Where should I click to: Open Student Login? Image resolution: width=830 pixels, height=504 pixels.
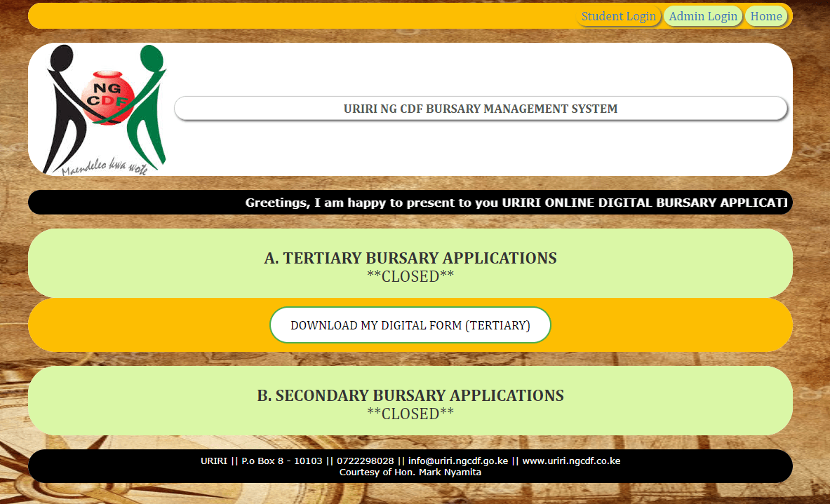pyautogui.click(x=619, y=15)
